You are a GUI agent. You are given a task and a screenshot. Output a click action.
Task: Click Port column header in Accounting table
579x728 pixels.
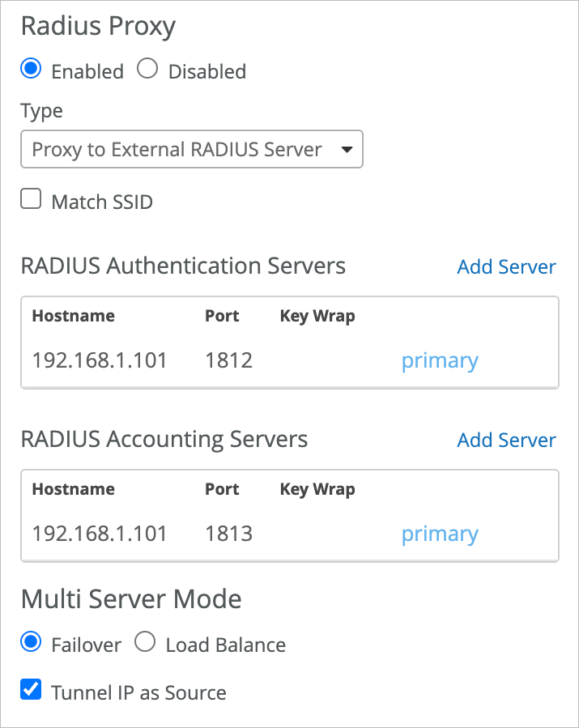pos(222,489)
